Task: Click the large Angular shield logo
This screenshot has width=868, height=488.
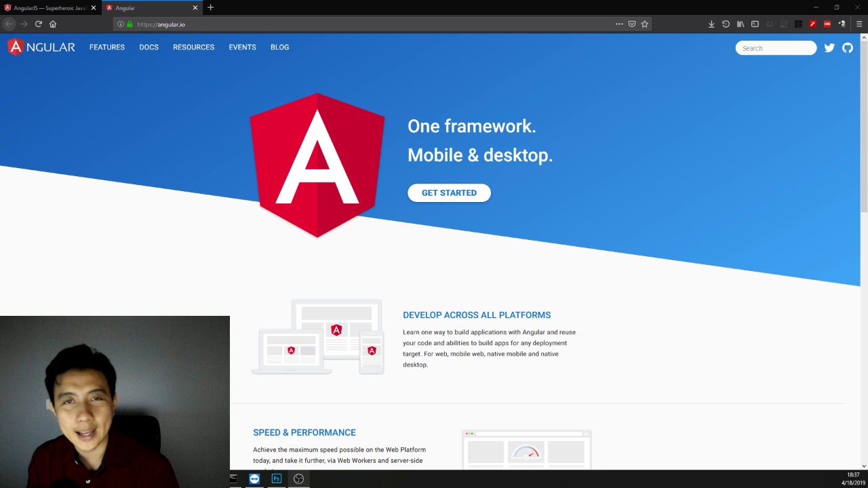Action: [x=317, y=165]
